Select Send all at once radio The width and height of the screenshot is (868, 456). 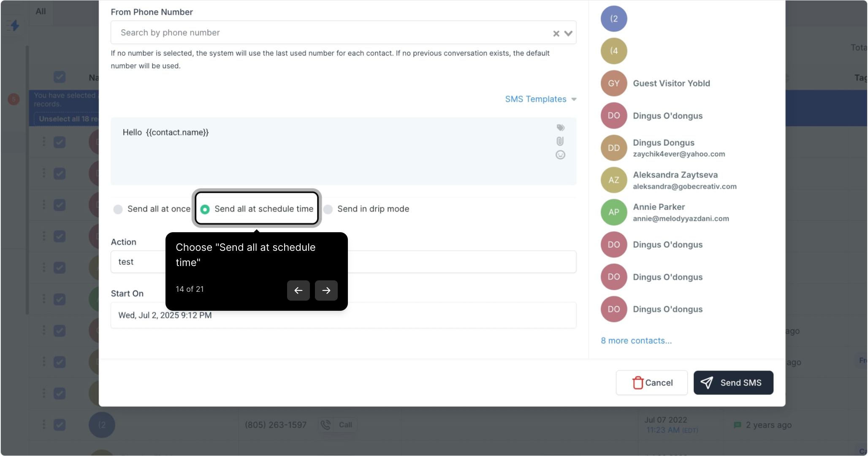118,209
